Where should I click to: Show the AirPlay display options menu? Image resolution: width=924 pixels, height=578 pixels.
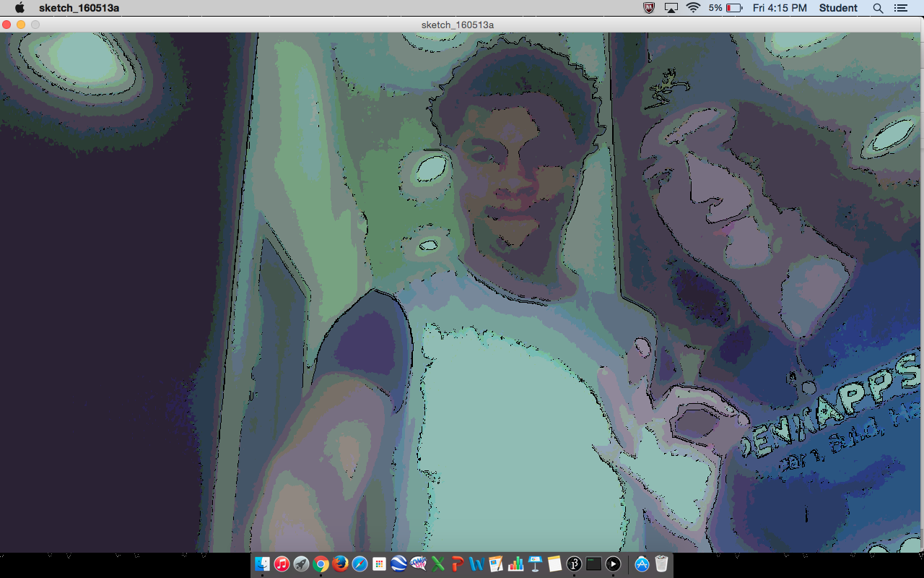point(671,8)
